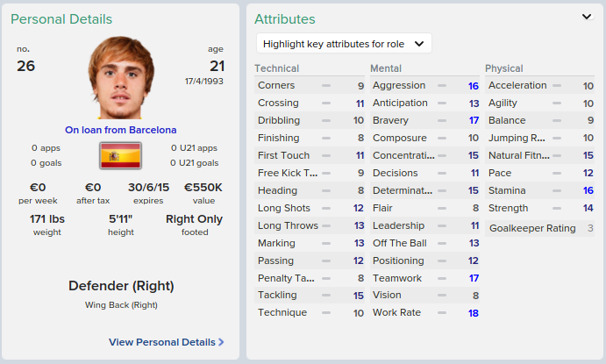Viewport: 606px width, 364px height.
Task: Click the Highlight key attributes dropdown arrow
Action: [x=419, y=44]
